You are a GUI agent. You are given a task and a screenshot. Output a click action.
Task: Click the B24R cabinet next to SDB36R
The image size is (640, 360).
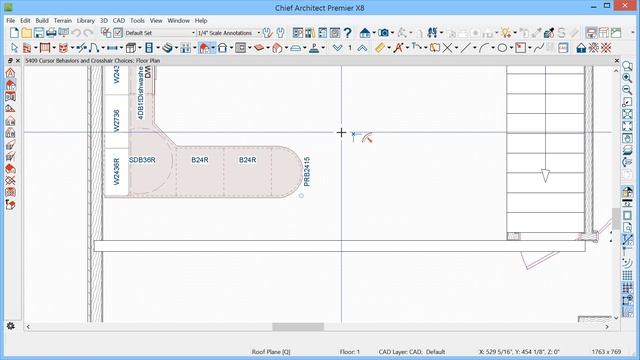point(200,160)
